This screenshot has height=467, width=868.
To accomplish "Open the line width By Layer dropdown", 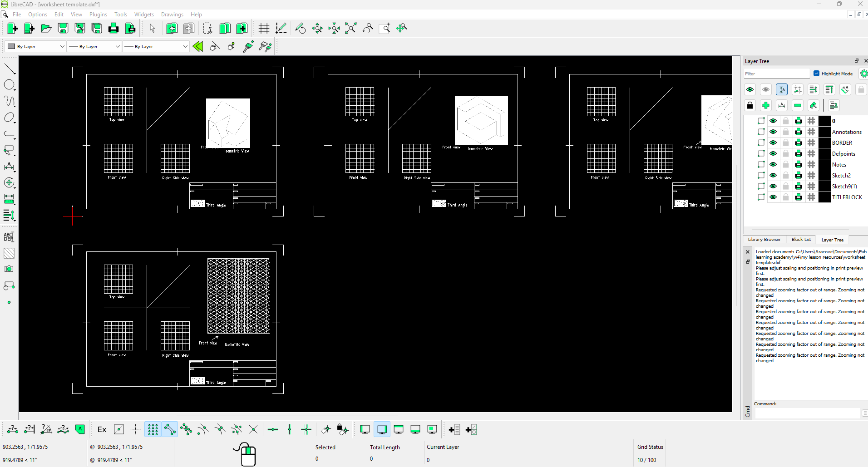I will click(94, 46).
